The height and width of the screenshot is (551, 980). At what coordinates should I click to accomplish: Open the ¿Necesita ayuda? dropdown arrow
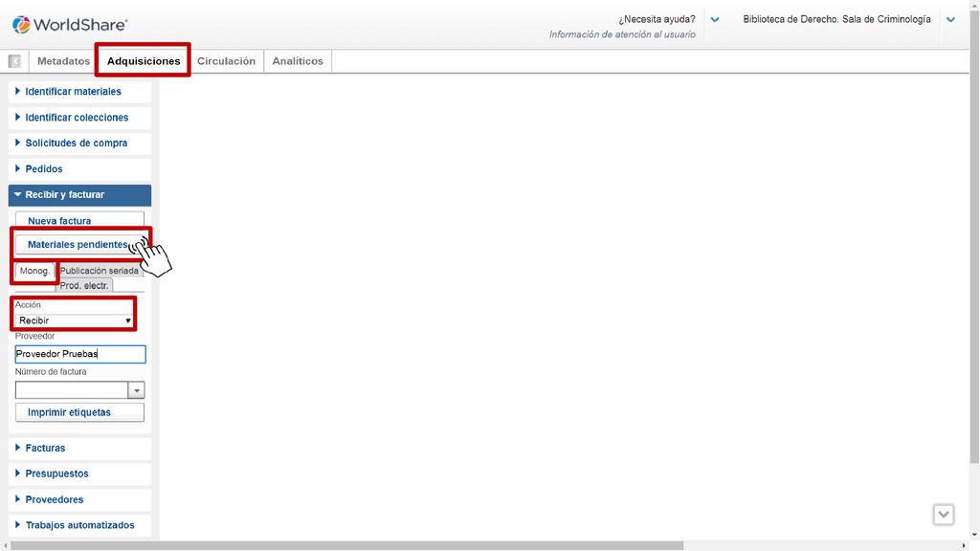715,19
